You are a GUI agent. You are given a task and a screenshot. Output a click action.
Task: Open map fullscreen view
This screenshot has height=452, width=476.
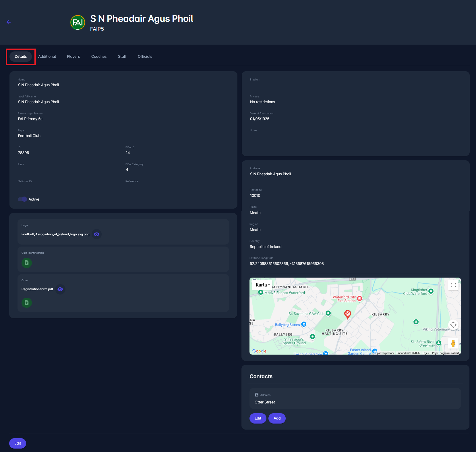[453, 285]
